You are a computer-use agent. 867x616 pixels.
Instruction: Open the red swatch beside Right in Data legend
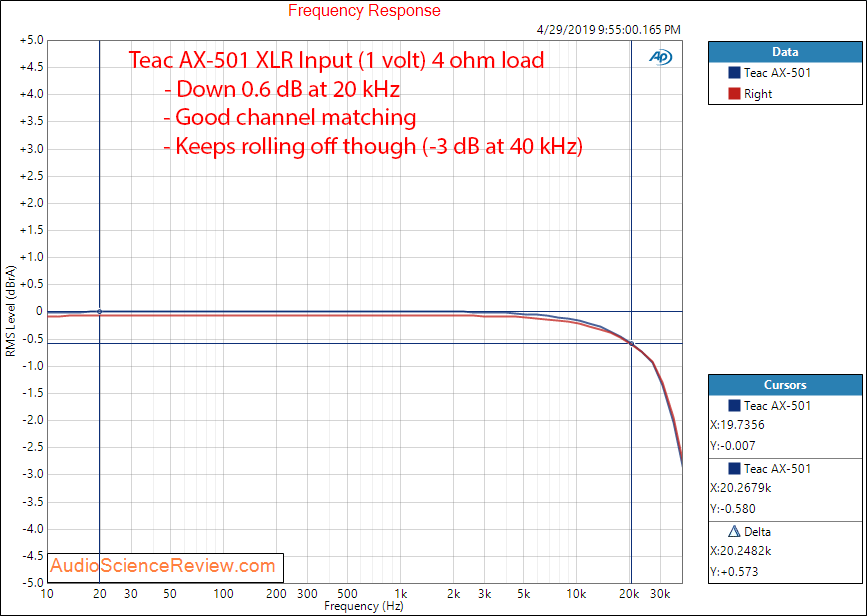(734, 94)
